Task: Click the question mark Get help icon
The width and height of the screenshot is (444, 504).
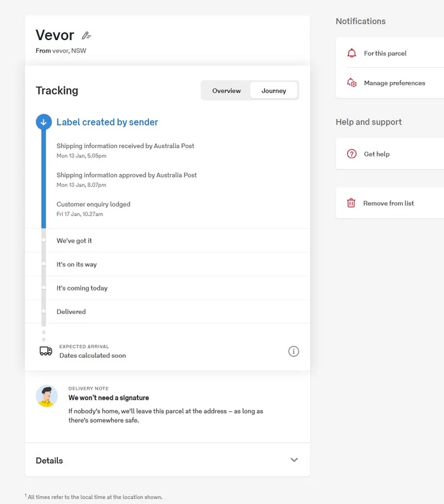Action: coord(352,153)
